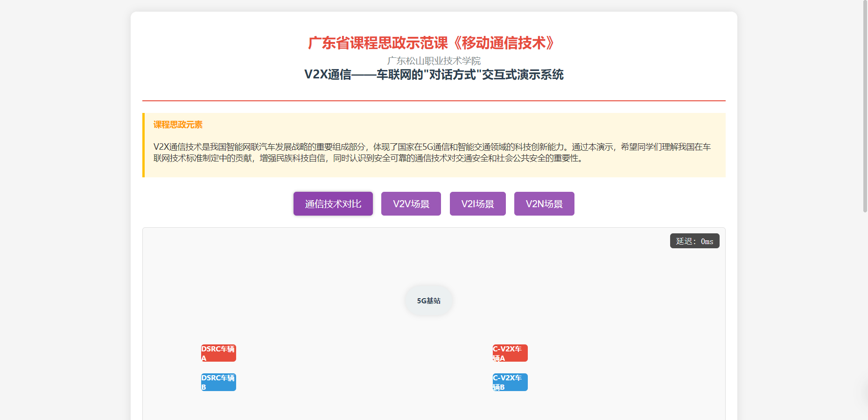Screen dimensions: 868x420
Task: Click the red C-V2X车辆A vehicle
Action: [510, 353]
